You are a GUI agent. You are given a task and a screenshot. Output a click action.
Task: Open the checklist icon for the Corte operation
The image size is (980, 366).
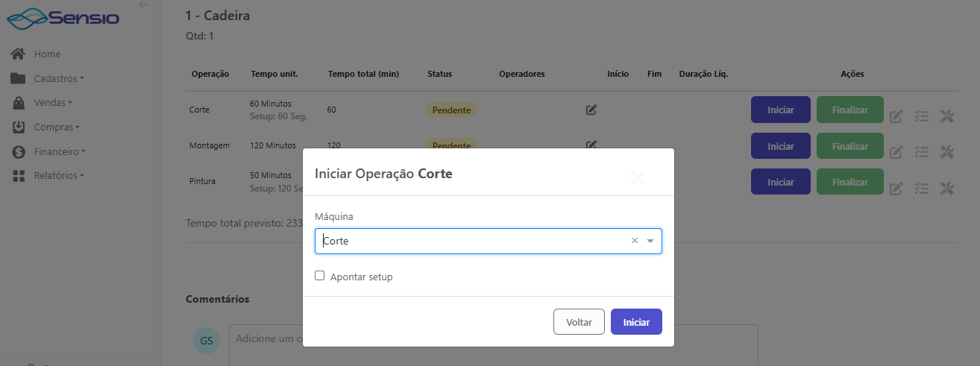(922, 116)
